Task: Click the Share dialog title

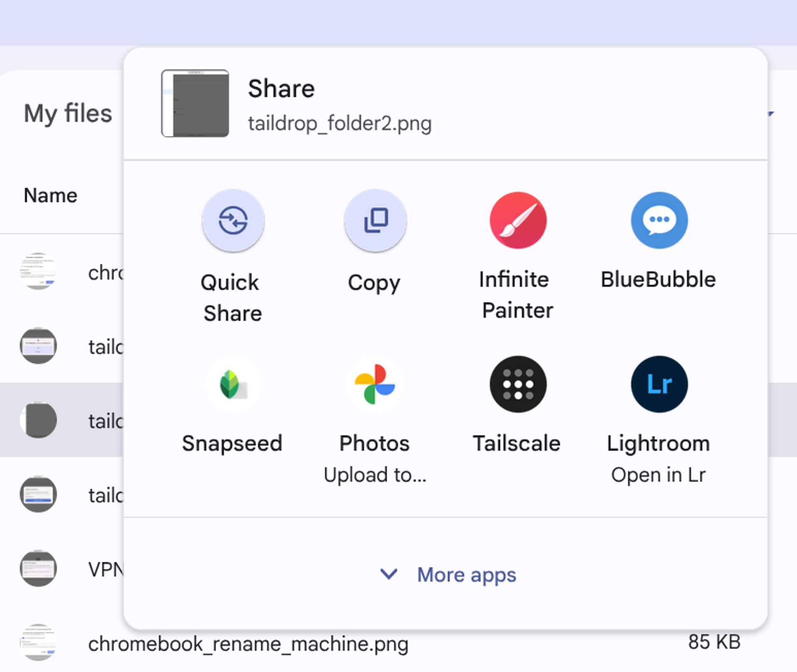Action: (281, 89)
